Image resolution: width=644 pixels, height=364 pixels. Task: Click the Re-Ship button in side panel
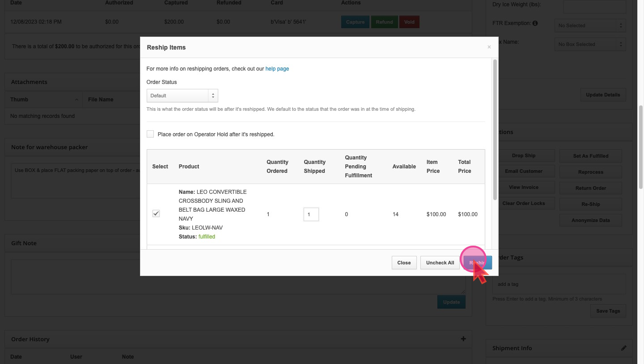point(591,204)
